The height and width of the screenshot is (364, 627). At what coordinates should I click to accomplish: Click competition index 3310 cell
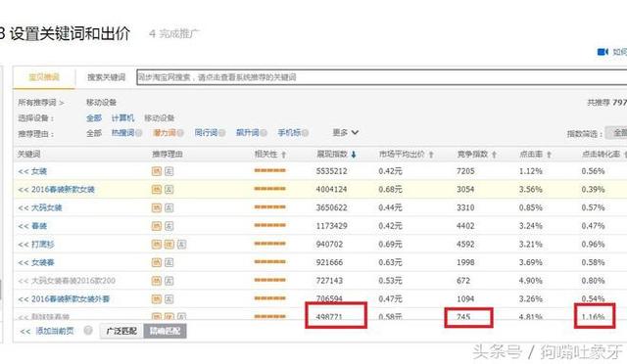[x=465, y=207]
